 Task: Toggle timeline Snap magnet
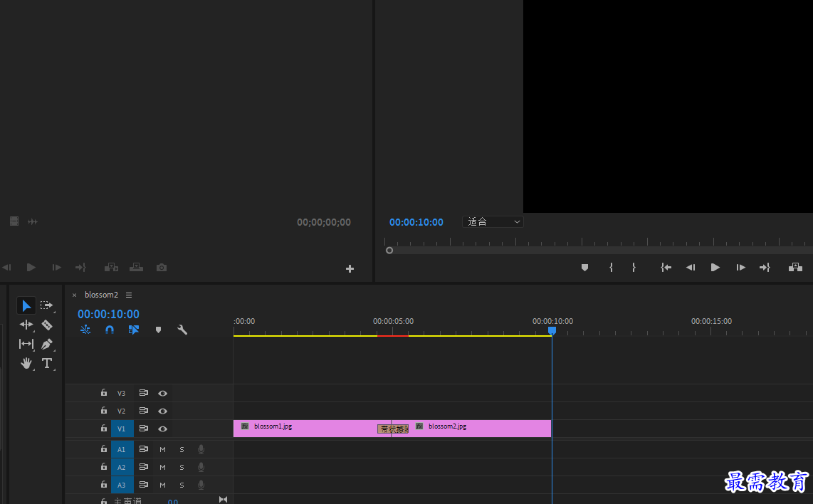(x=110, y=330)
